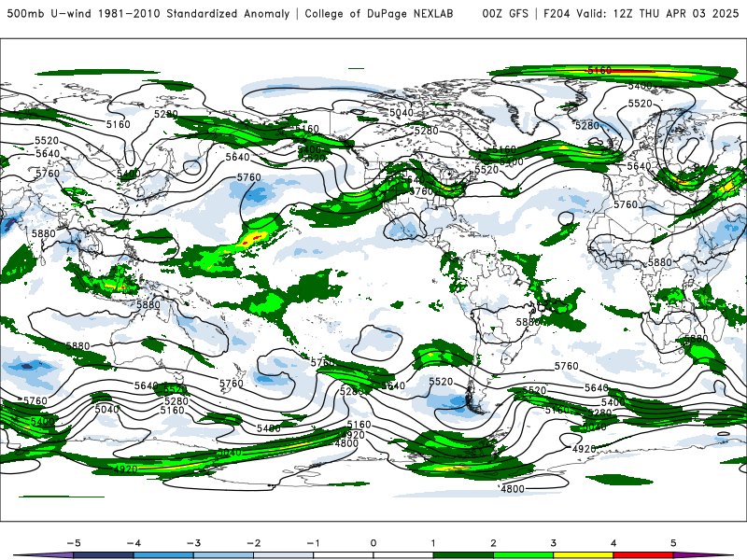This screenshot has width=747, height=560.
Task: Click the '00Z GFS' model run label
Action: pyautogui.click(x=505, y=14)
